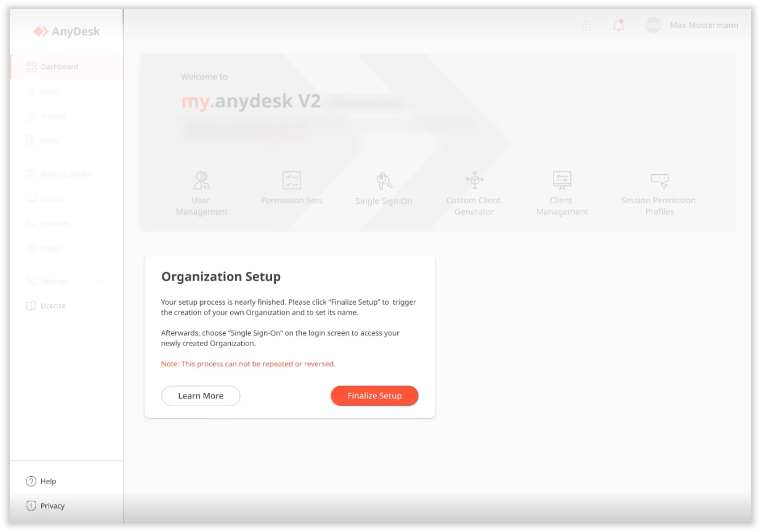Select the Single Sign-On keys icon
Screen dimensions: 761x532
point(384,181)
